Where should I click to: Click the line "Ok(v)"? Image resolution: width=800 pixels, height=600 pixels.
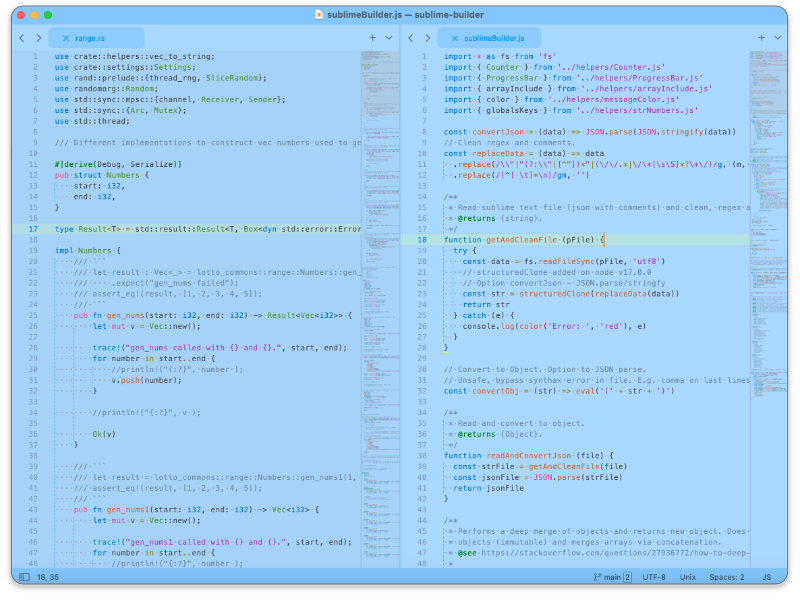[104, 434]
